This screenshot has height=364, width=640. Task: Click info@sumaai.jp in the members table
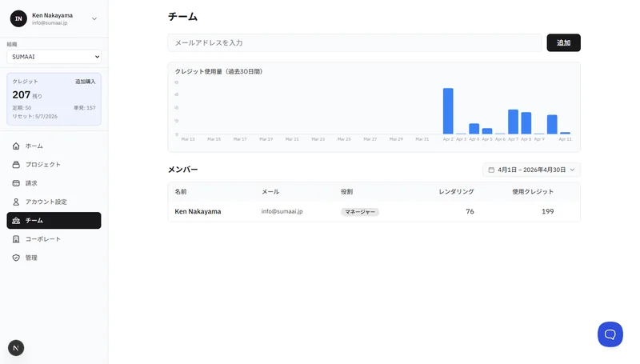(282, 211)
